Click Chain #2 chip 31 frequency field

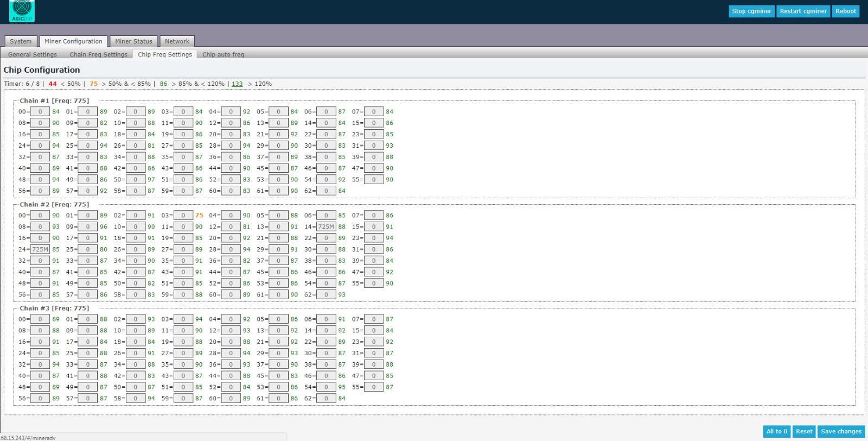(374, 249)
